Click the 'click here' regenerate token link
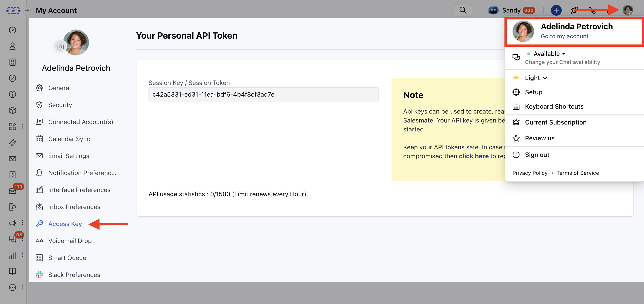The height and width of the screenshot is (304, 644). [x=474, y=156]
